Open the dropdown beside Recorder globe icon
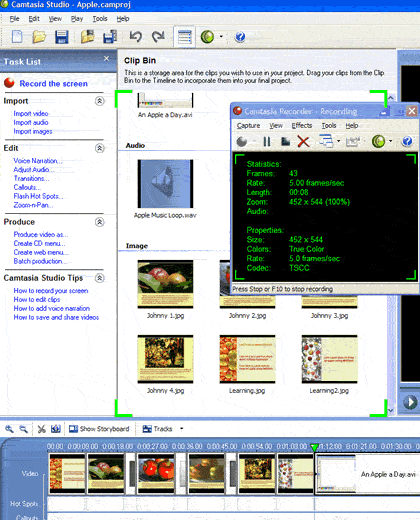 click(391, 141)
